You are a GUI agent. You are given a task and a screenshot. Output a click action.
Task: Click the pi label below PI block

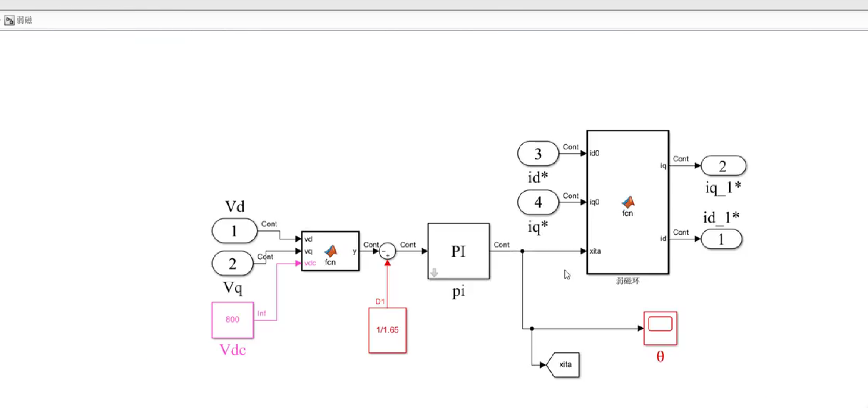pos(458,291)
